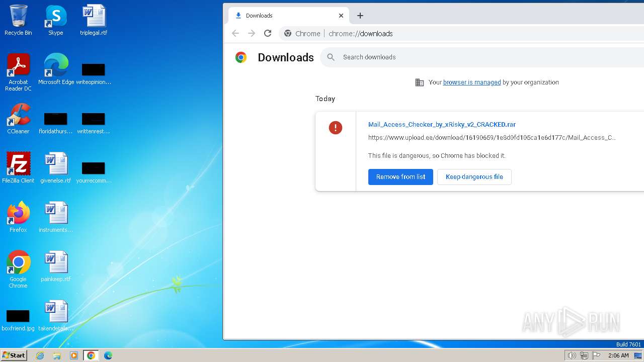The width and height of the screenshot is (644, 362).
Task: Select the Downloads tab
Action: pyautogui.click(x=288, y=16)
